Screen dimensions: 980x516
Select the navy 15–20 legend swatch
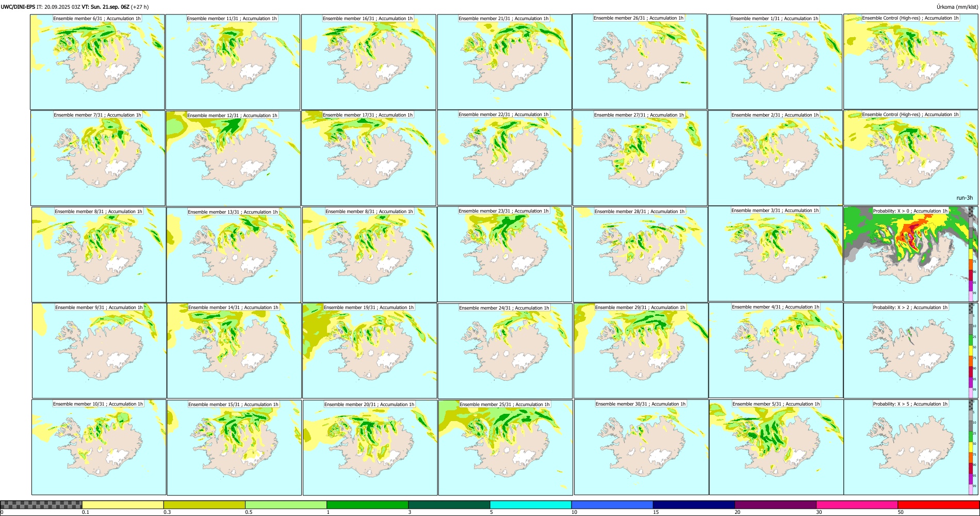693,505
